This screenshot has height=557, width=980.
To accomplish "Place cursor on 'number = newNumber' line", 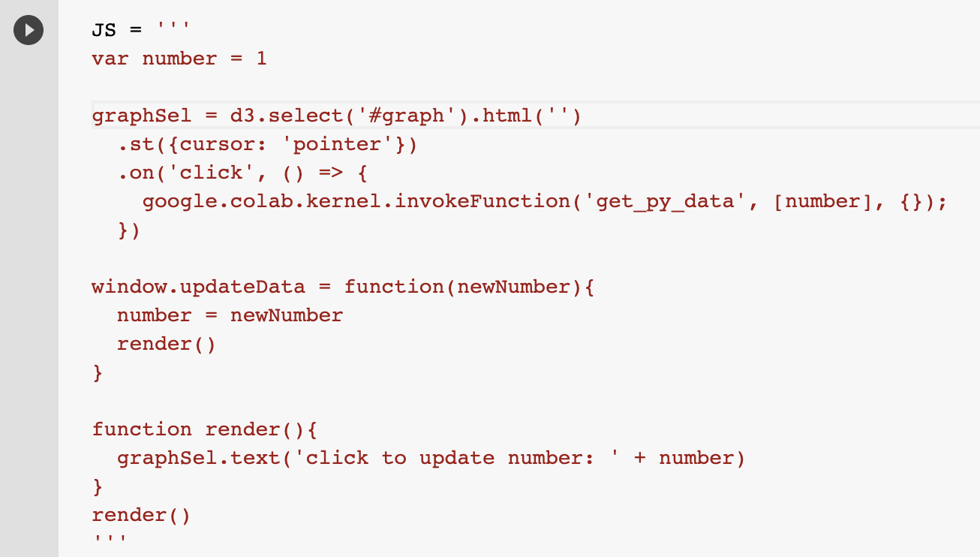I will [x=230, y=315].
